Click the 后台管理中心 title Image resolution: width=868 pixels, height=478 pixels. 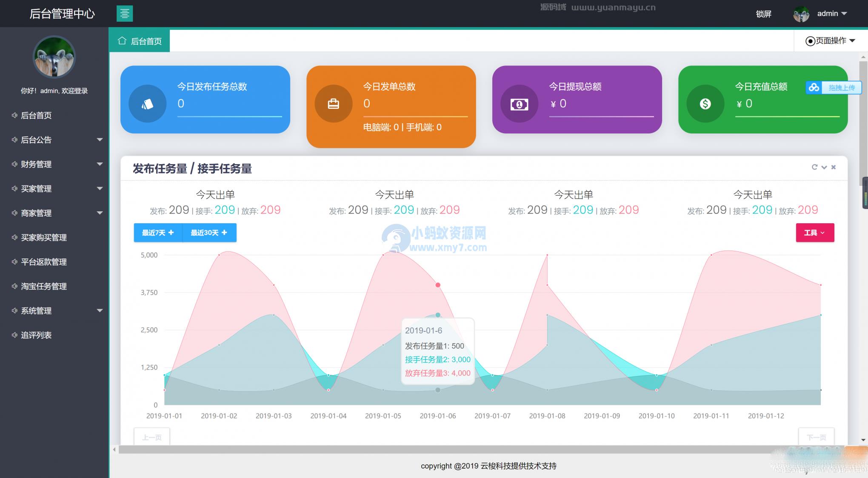(x=62, y=14)
